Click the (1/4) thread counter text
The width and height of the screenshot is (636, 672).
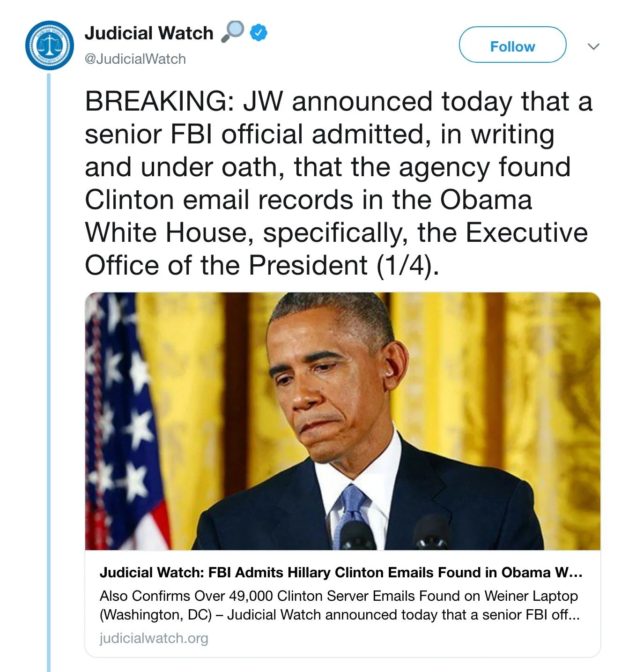point(407,266)
